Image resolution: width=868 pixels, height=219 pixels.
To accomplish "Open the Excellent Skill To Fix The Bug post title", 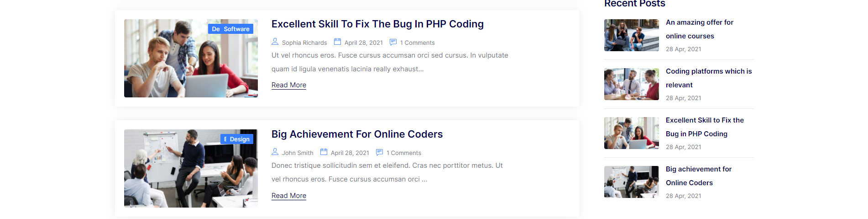I will [x=377, y=24].
